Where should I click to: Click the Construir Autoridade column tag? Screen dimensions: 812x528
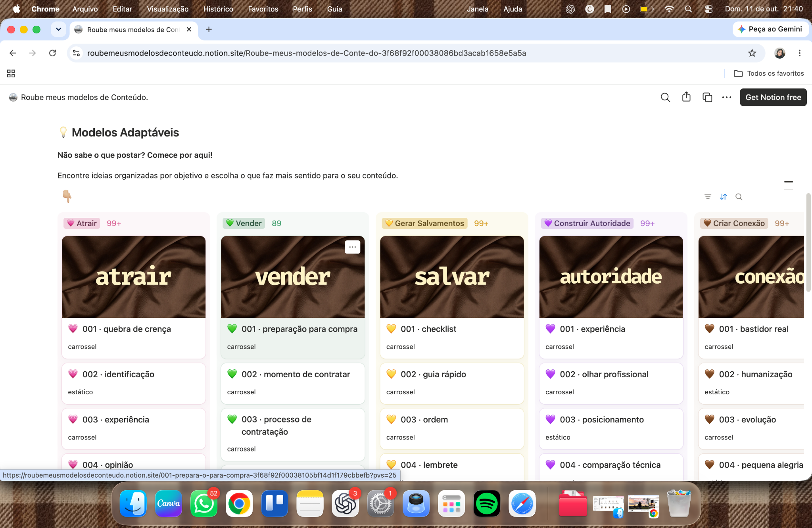(587, 223)
